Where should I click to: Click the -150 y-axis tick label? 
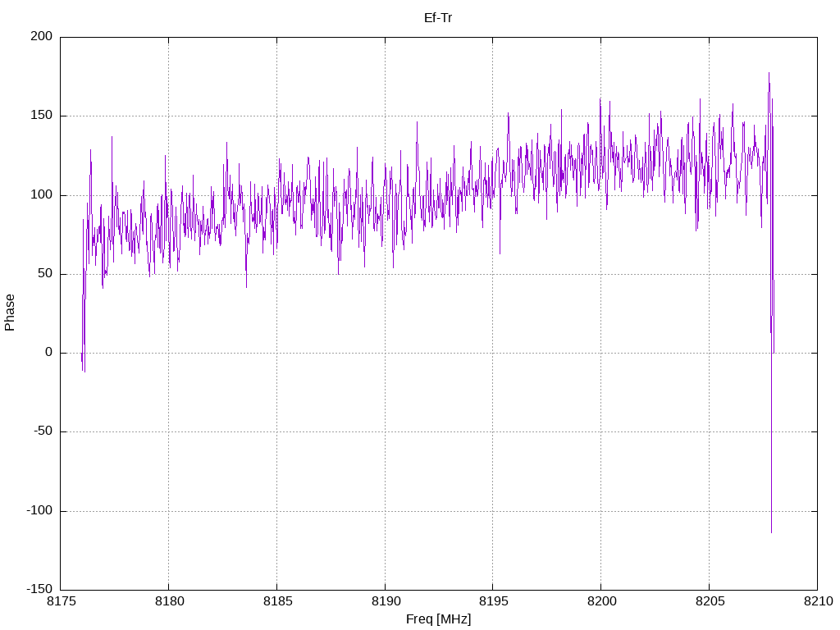[39, 589]
